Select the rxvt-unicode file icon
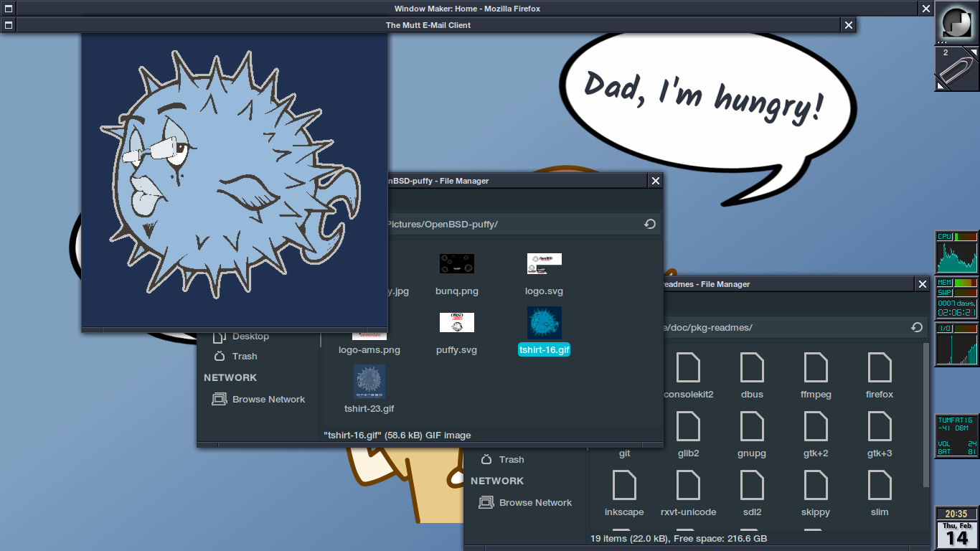 [x=688, y=485]
